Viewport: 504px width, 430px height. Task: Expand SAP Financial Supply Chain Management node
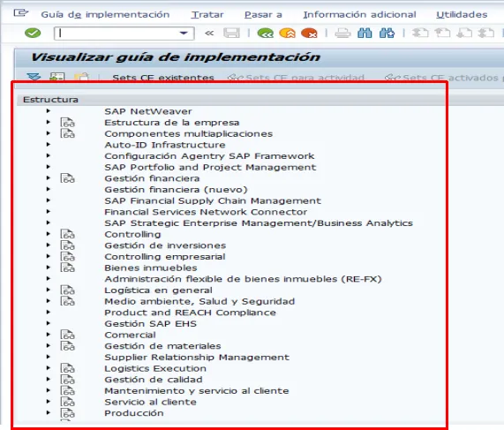tap(49, 200)
